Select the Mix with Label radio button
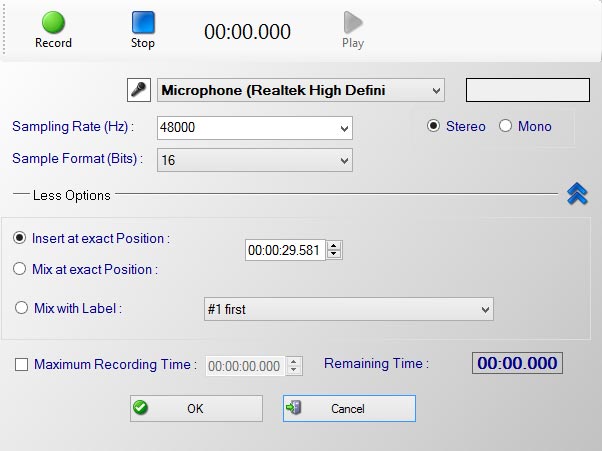The image size is (602, 451). pos(22,308)
